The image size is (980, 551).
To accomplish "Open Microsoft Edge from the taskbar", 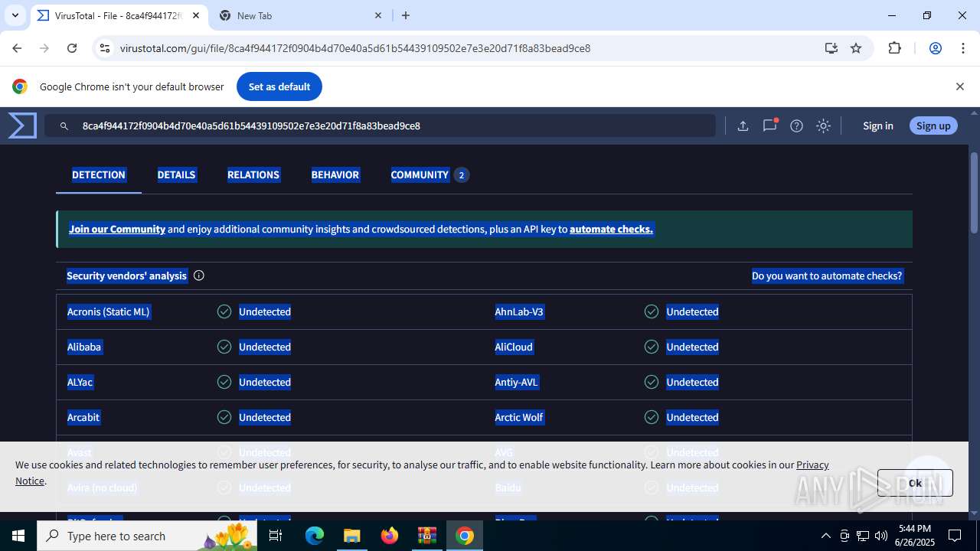I will point(315,536).
